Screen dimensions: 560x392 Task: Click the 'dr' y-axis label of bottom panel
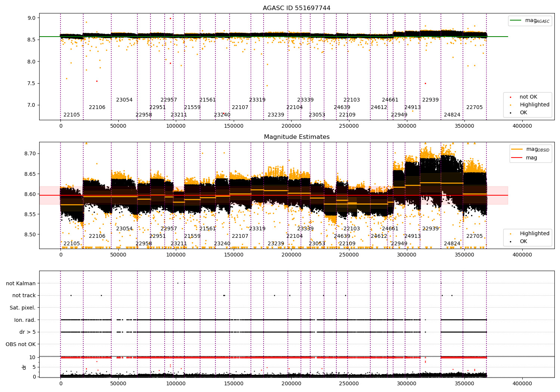tap(24, 367)
